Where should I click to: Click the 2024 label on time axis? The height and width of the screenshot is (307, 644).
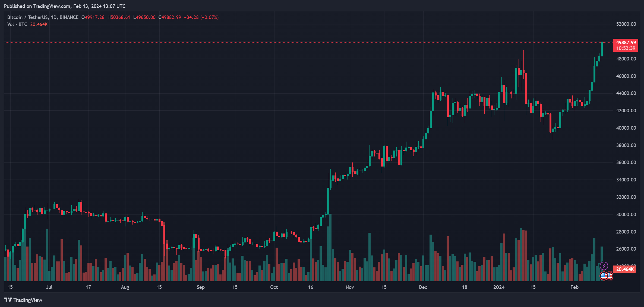499,287
